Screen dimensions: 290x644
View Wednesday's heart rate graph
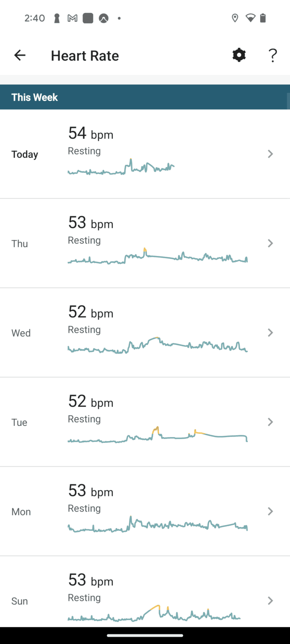pyautogui.click(x=157, y=345)
